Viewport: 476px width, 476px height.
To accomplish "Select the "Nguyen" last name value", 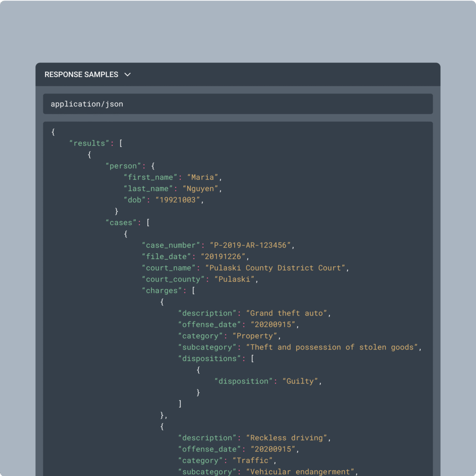I will (x=200, y=189).
